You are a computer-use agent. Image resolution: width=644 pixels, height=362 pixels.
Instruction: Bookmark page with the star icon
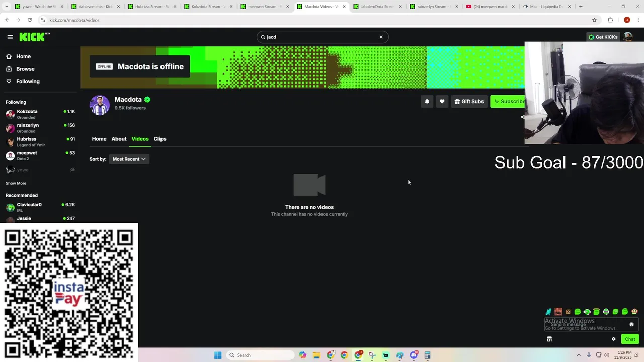(594, 20)
